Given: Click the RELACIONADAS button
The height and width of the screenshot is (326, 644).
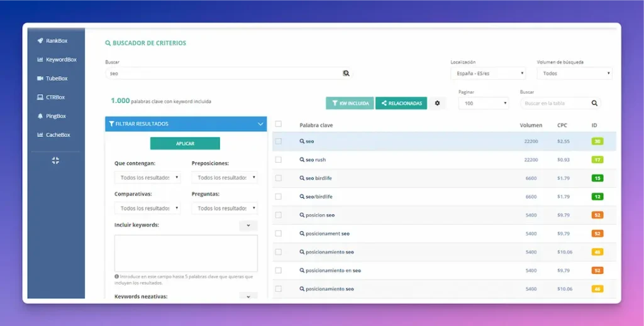Looking at the screenshot, I should tap(401, 104).
